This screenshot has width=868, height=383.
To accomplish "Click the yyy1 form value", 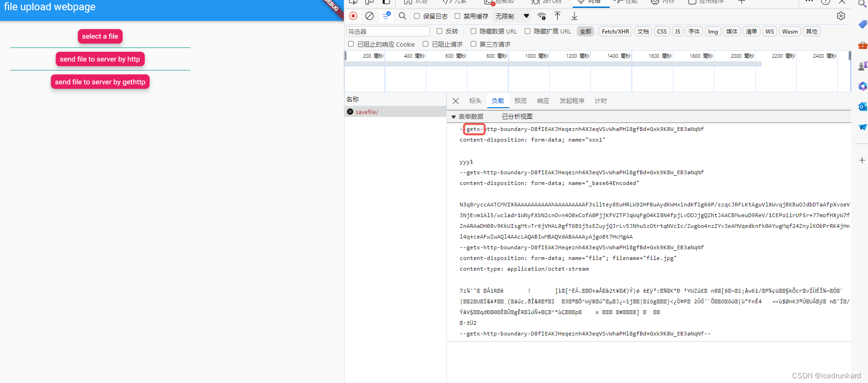I will pyautogui.click(x=466, y=162).
